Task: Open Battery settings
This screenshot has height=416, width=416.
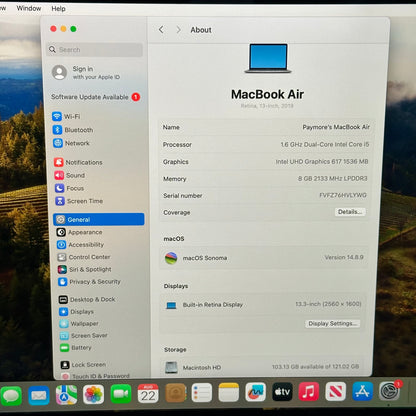Action: coord(76,347)
